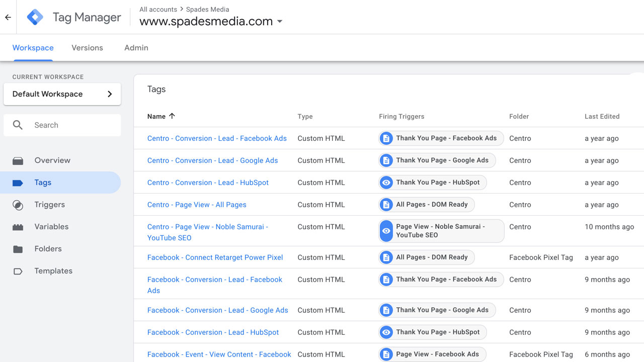Click trigger icon in Connect Retarget Power Pixel row
The width and height of the screenshot is (644, 362).
pyautogui.click(x=386, y=257)
